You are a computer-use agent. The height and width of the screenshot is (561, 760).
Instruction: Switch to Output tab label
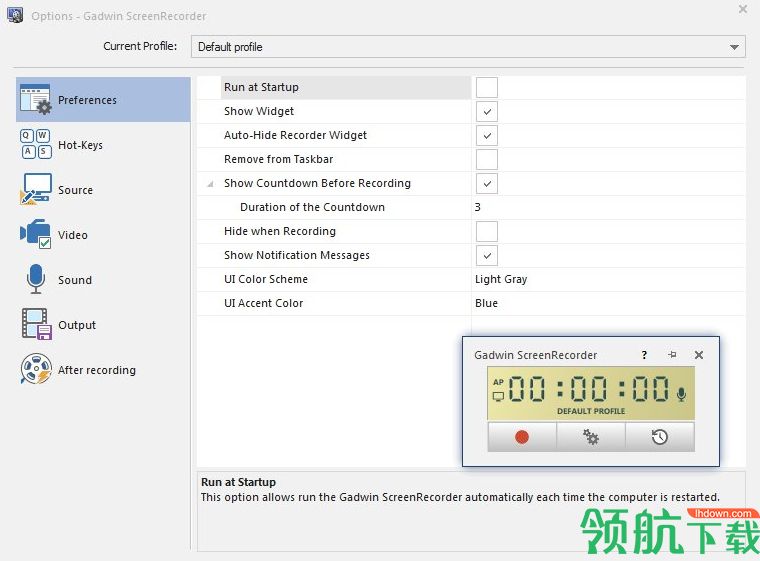click(x=77, y=325)
